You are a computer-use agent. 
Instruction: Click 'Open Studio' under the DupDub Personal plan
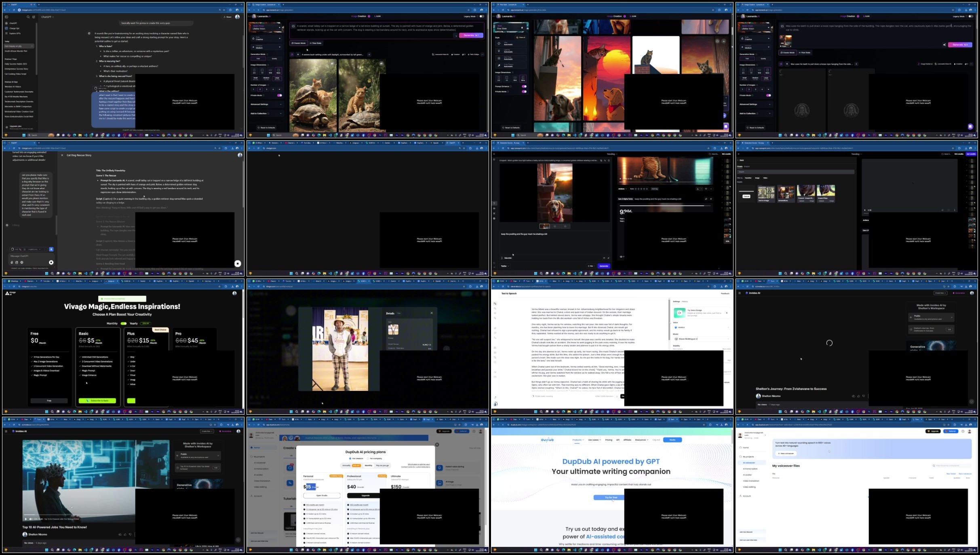pyautogui.click(x=322, y=495)
